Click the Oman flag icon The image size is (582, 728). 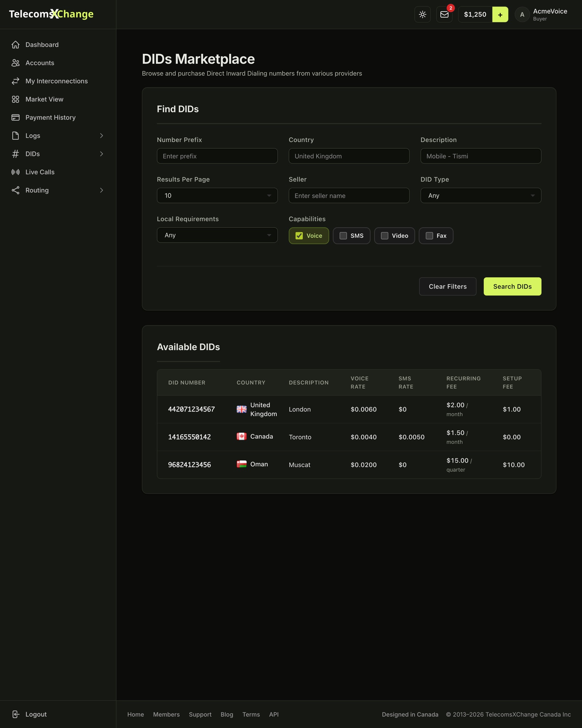[x=242, y=464]
